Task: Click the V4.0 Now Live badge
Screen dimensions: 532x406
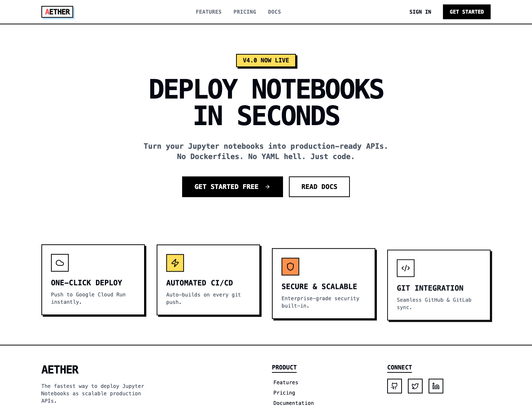Action: tap(266, 61)
